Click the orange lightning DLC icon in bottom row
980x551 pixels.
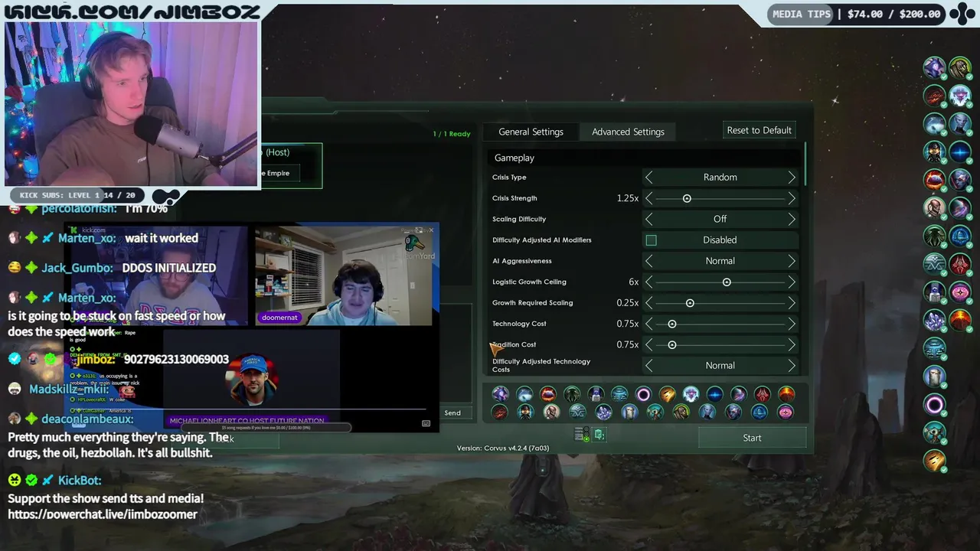[668, 394]
